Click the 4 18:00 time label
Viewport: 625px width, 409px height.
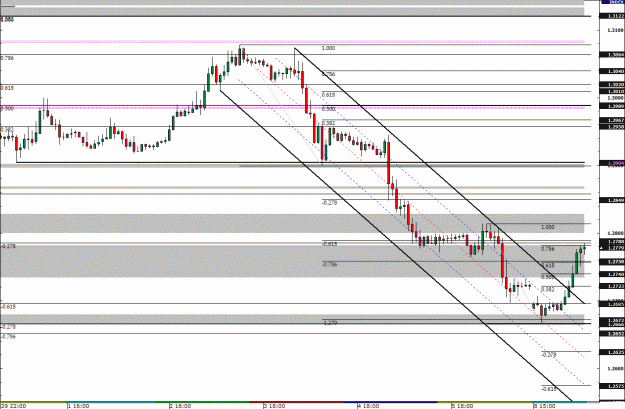[368, 406]
